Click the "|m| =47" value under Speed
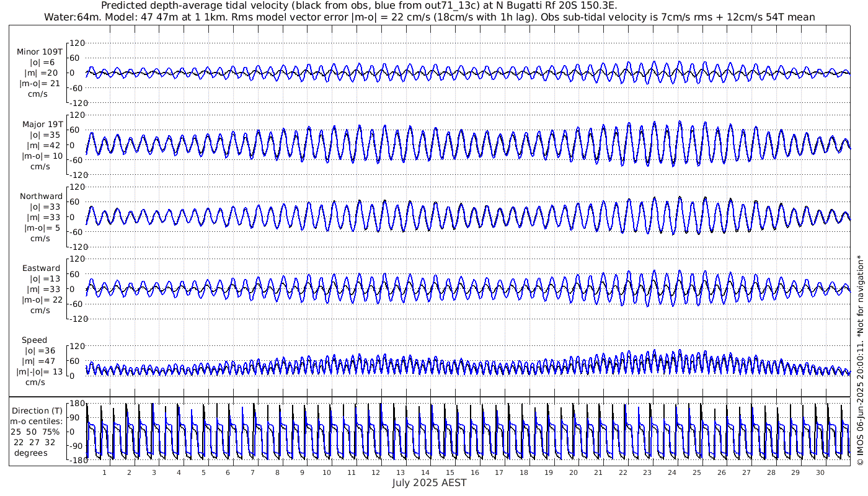 (x=40, y=361)
